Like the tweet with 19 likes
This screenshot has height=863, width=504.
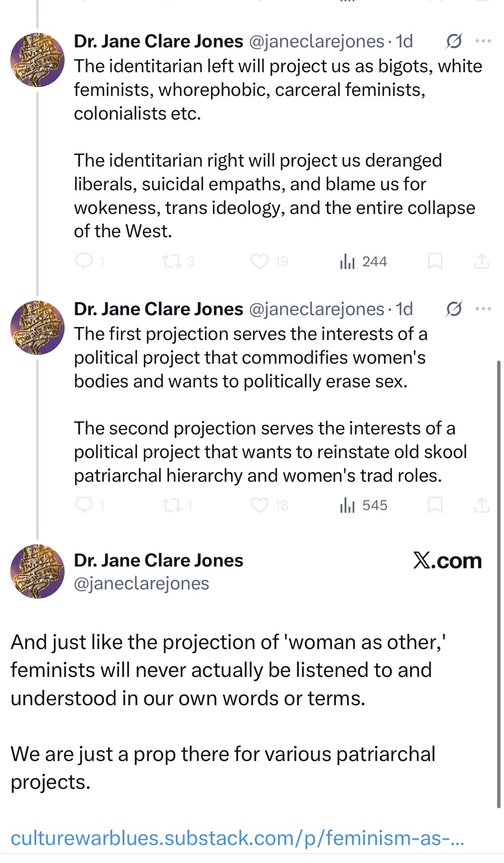[260, 261]
